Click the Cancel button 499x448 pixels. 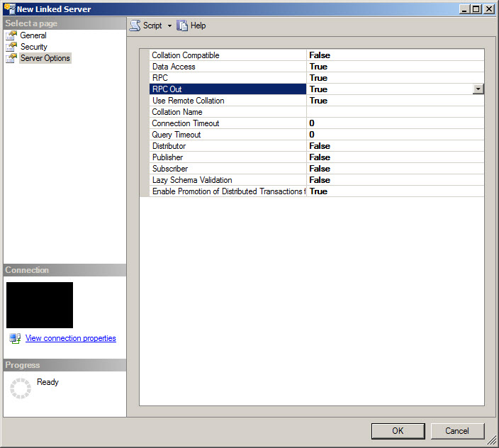457,431
